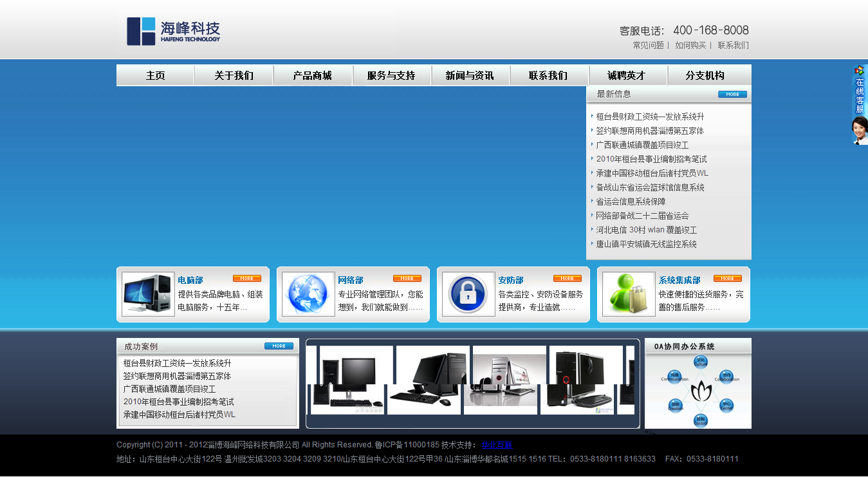The image size is (868, 477).
Task: Switch to 新闻与资讯 in the navigation bar
Action: (x=470, y=75)
